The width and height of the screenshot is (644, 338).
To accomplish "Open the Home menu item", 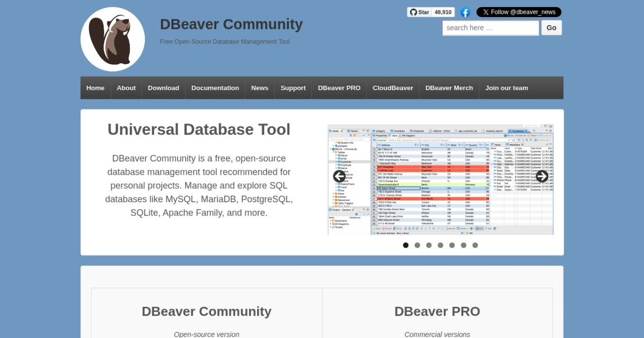I will coord(95,87).
